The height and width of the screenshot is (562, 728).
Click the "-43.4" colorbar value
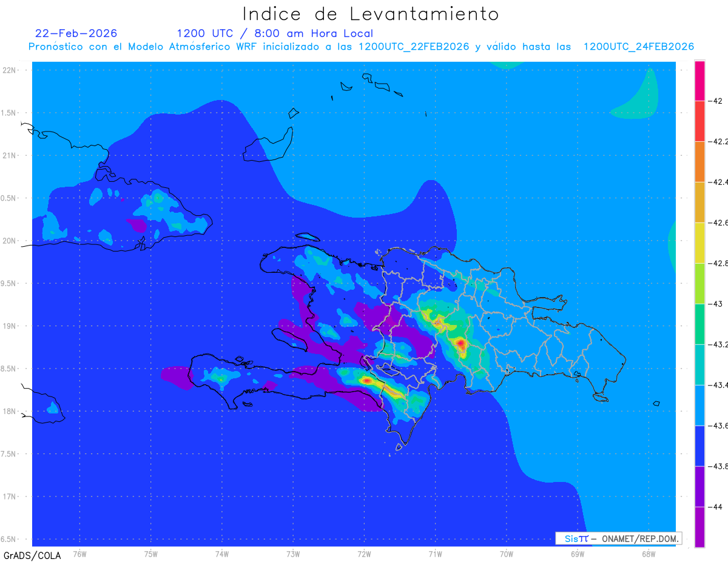[x=720, y=385]
